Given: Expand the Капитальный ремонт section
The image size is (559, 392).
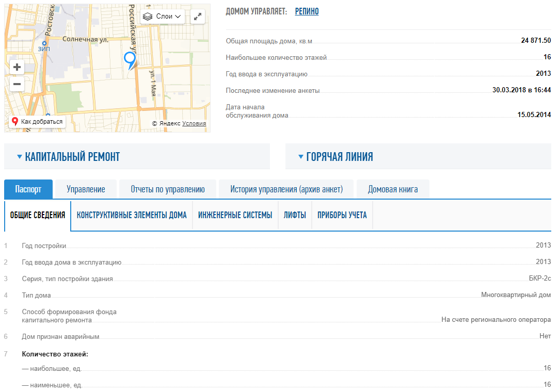Looking at the screenshot, I should pos(72,157).
